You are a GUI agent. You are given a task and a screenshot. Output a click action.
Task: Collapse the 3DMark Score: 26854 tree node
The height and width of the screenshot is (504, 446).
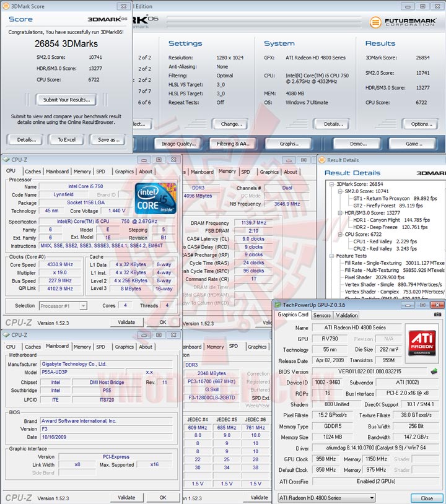[x=332, y=184]
